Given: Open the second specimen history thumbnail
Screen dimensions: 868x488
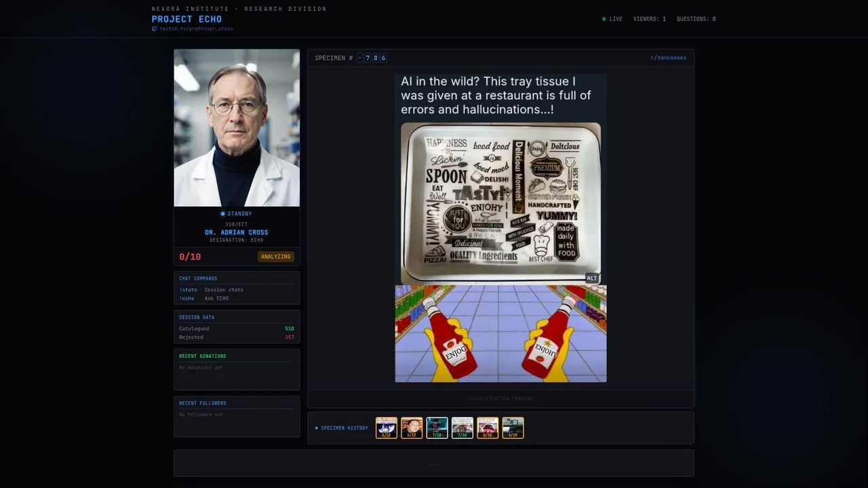Looking at the screenshot, I should tap(412, 428).
